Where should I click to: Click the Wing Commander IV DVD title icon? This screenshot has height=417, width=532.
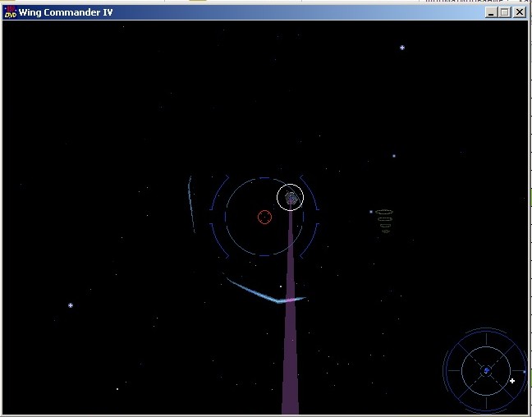point(10,11)
